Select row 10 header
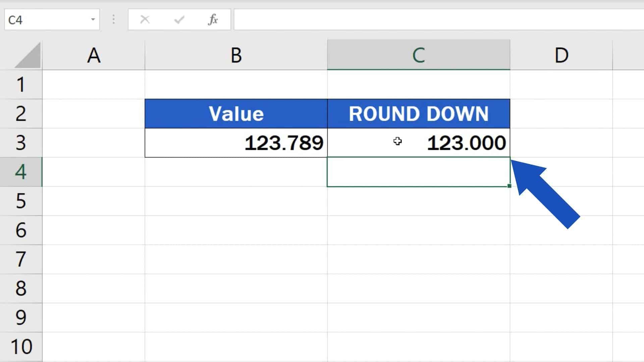Viewport: 644px width, 362px height. 21,347
